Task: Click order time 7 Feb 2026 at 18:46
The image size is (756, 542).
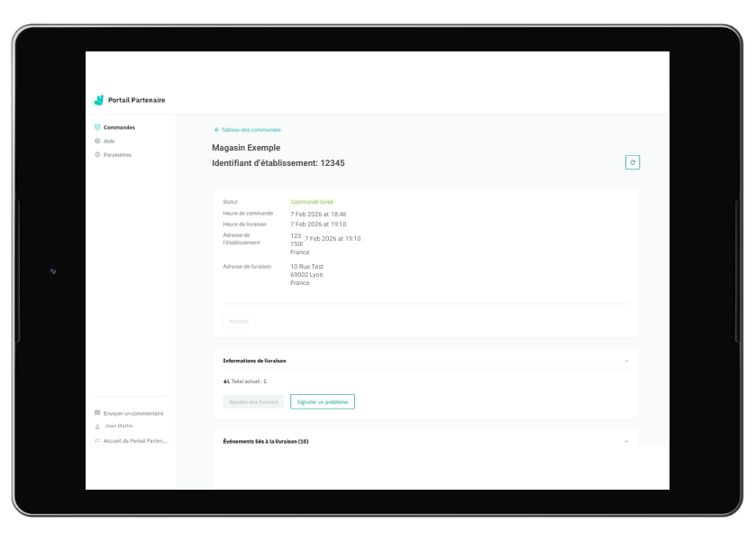Action: coord(318,215)
